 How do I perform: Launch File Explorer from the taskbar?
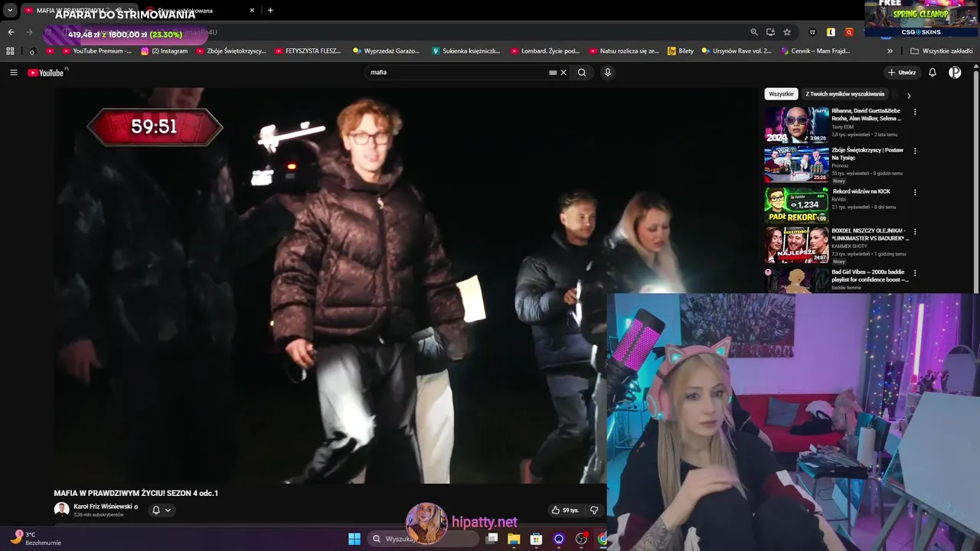click(514, 539)
